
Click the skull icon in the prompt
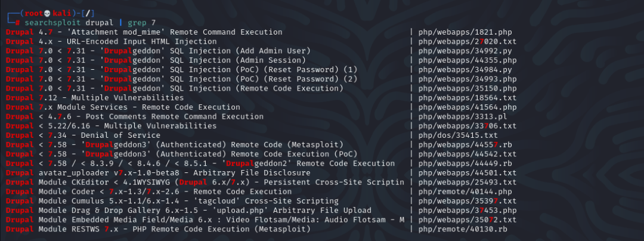pyautogui.click(x=48, y=12)
